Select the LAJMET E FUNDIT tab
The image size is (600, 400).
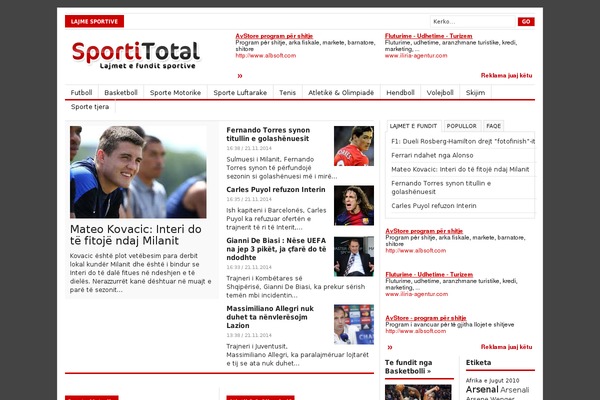(413, 126)
